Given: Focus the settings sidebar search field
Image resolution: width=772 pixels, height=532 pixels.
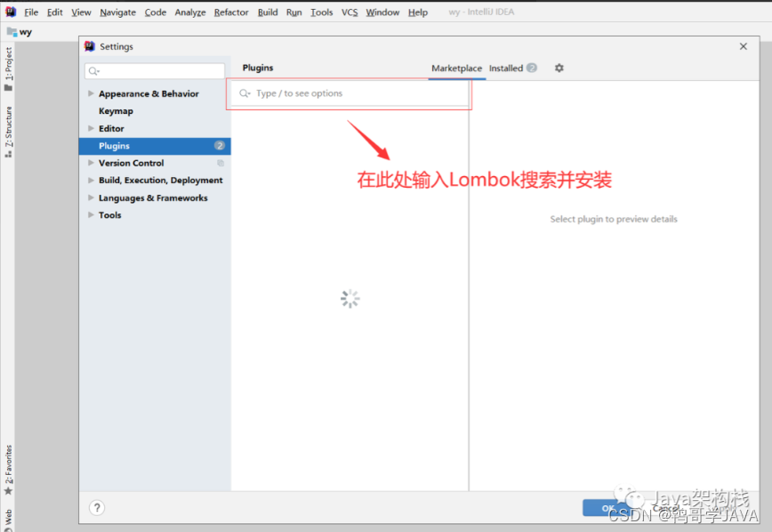Looking at the screenshot, I should coord(155,71).
